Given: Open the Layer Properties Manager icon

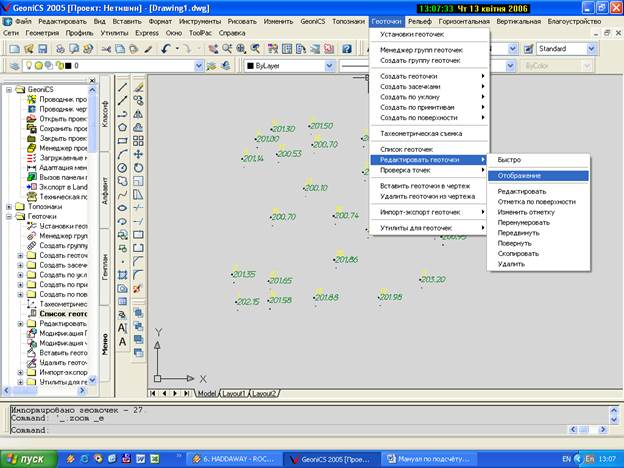Looking at the screenshot, I should pyautogui.click(x=15, y=66).
